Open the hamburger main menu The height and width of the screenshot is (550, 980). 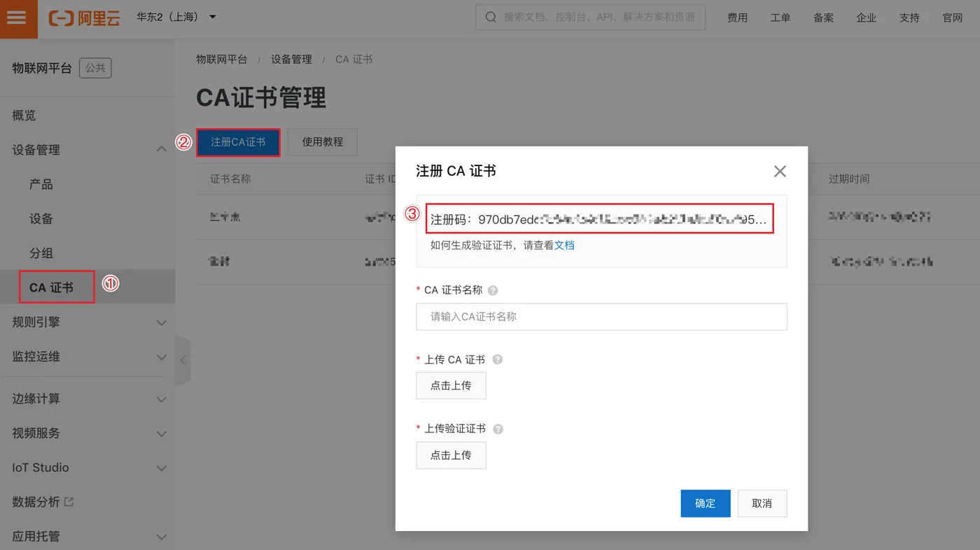click(x=17, y=18)
